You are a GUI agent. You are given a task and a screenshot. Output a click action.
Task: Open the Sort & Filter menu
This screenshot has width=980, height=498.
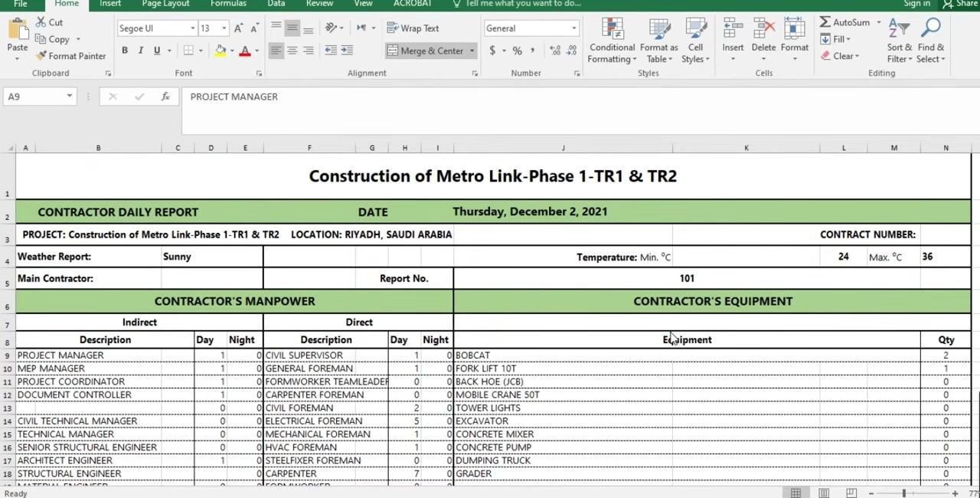[x=900, y=41]
